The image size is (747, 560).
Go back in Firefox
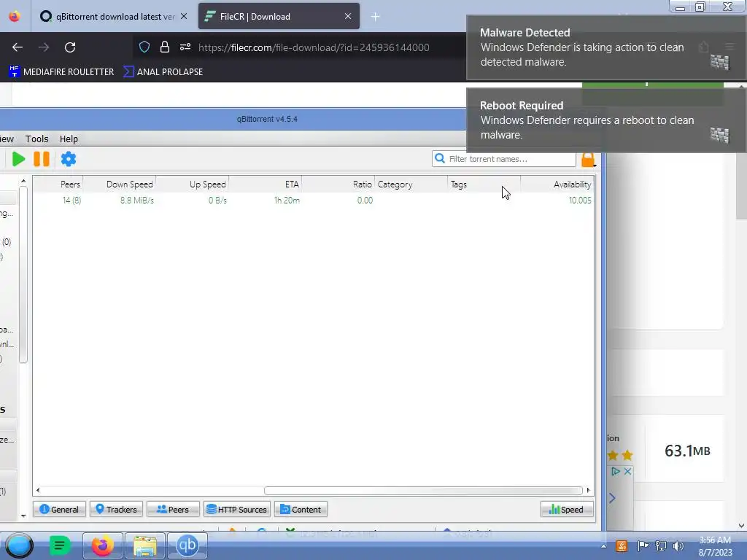point(18,47)
